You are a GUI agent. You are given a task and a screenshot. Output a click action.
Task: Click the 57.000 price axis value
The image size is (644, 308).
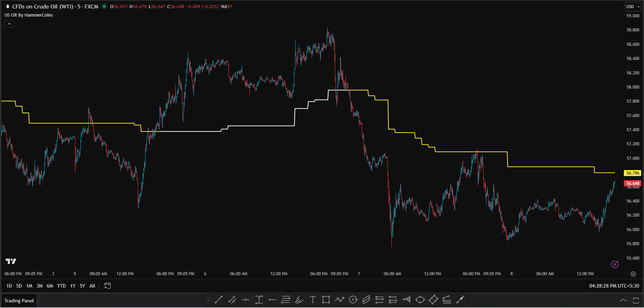point(633,158)
